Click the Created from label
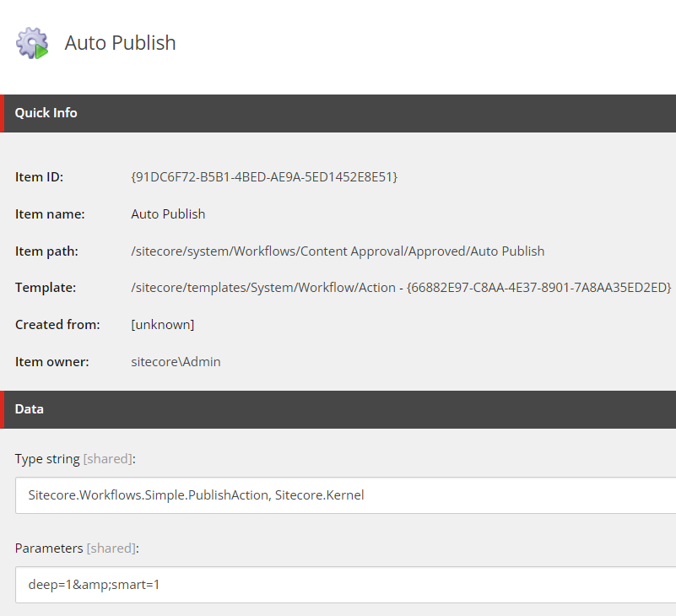 pos(57,325)
